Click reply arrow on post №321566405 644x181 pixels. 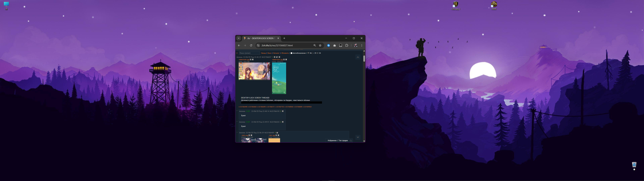click(x=277, y=133)
